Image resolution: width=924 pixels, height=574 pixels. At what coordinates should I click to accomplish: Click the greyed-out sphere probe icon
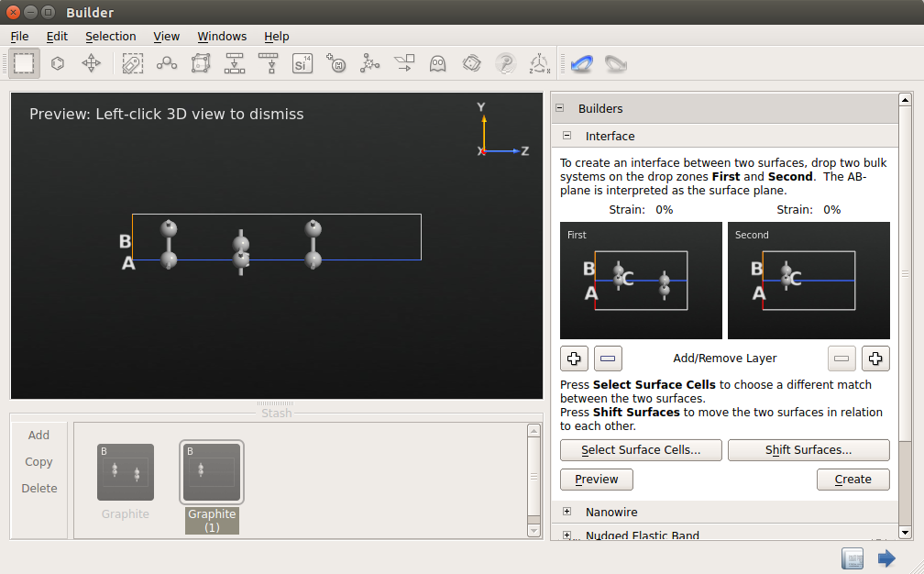click(x=506, y=63)
